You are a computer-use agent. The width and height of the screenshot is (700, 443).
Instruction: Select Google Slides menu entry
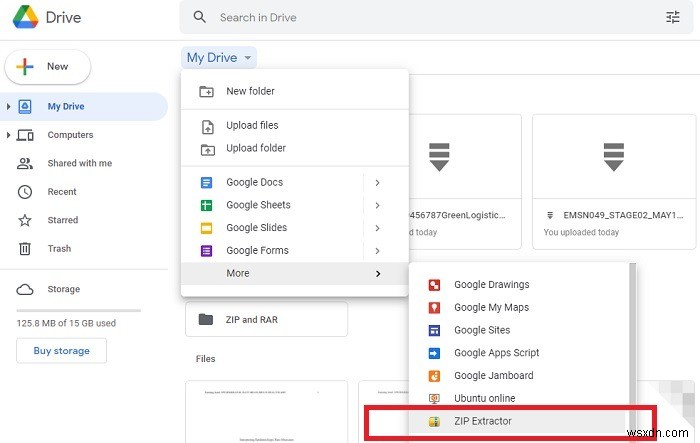(295, 228)
